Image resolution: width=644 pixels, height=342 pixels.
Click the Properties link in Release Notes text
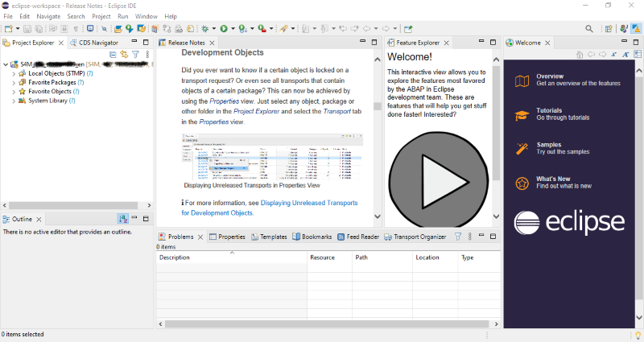[x=225, y=101]
